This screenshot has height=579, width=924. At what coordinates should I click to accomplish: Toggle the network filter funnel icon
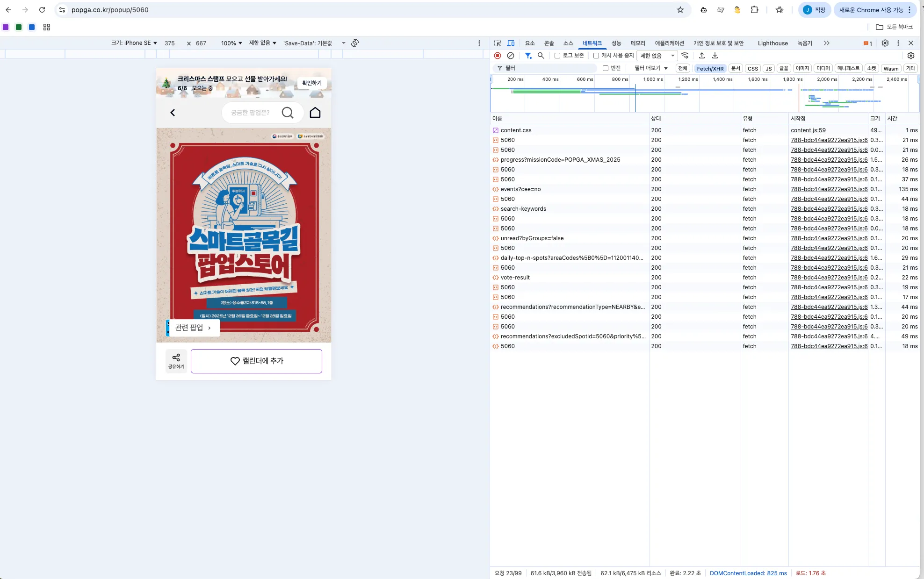(x=528, y=56)
